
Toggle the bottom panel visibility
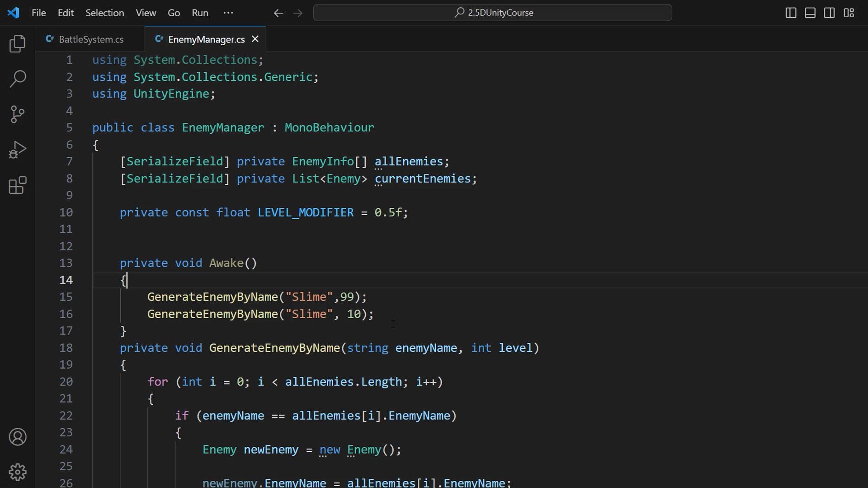coord(810,13)
